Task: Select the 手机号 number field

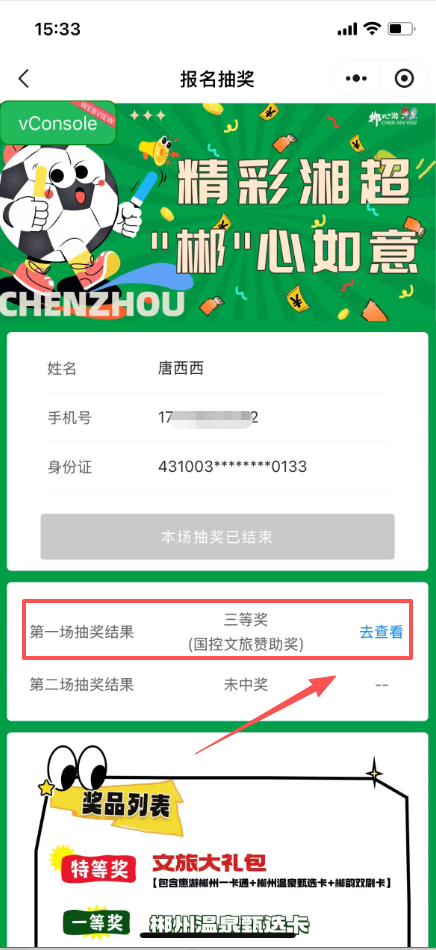Action: coord(217,417)
